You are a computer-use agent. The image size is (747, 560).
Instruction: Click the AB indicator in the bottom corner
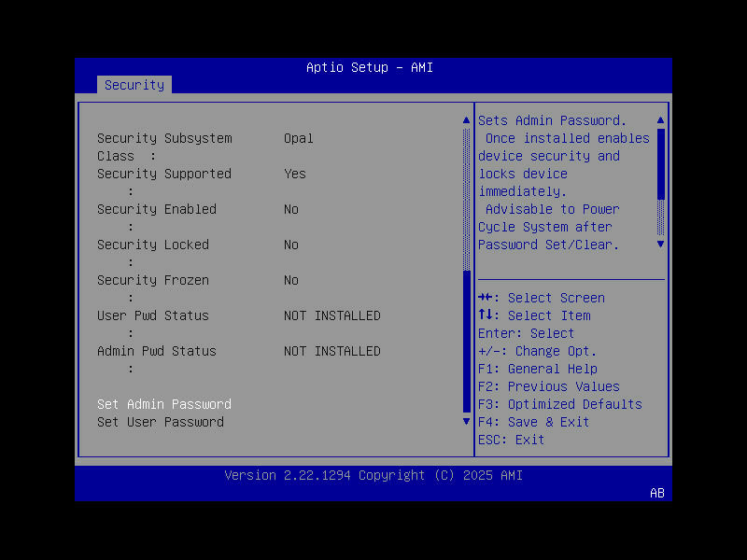656,494
